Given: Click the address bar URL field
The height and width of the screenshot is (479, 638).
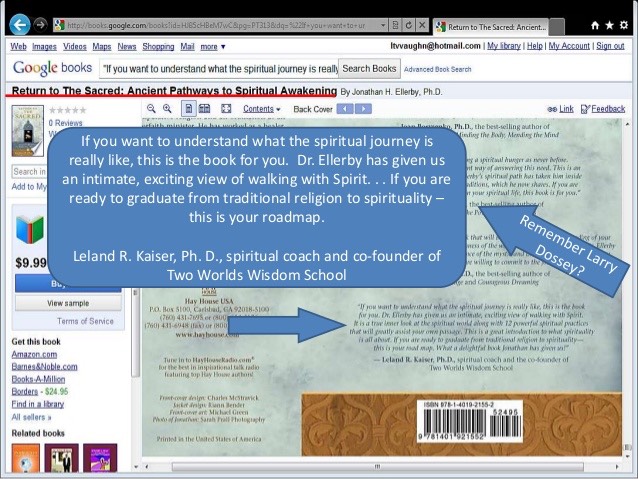Looking at the screenshot, I should pos(223,25).
